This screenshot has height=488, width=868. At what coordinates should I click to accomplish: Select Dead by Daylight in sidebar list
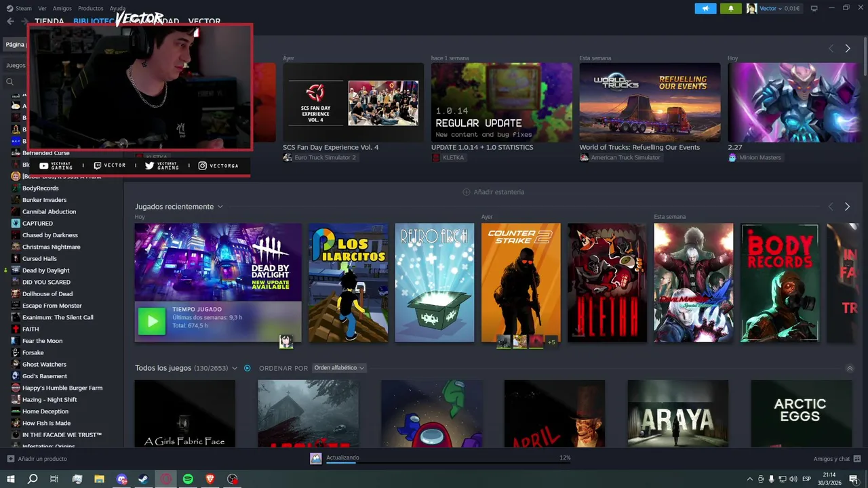click(45, 270)
